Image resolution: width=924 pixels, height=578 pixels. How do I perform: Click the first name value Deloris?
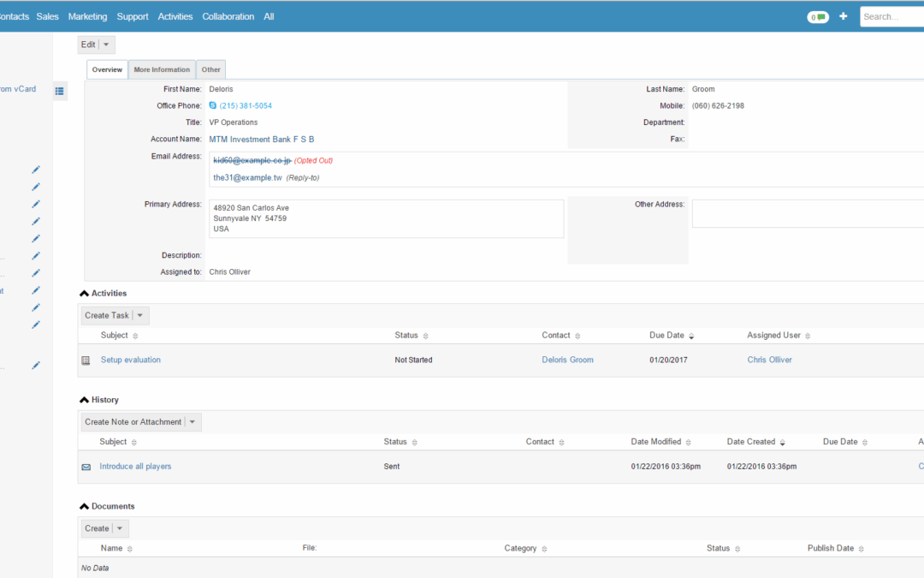221,90
